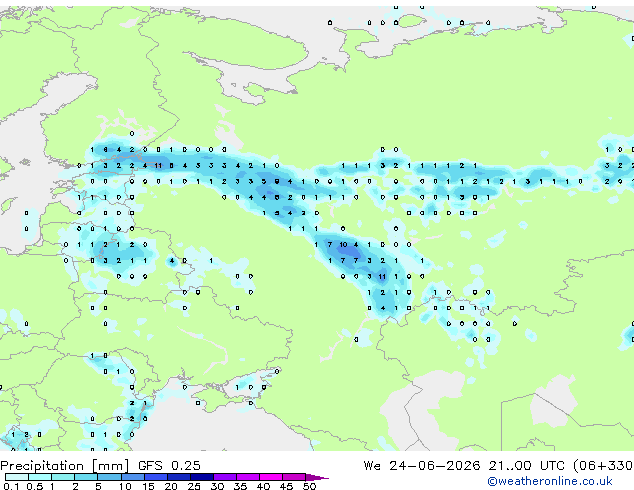Click the '0.1' legend scale label
The image size is (634, 490).
point(11,486)
